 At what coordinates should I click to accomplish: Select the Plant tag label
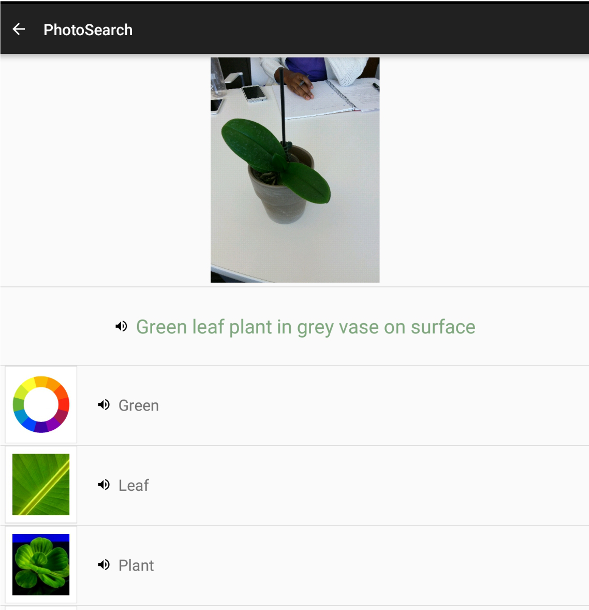point(136,565)
